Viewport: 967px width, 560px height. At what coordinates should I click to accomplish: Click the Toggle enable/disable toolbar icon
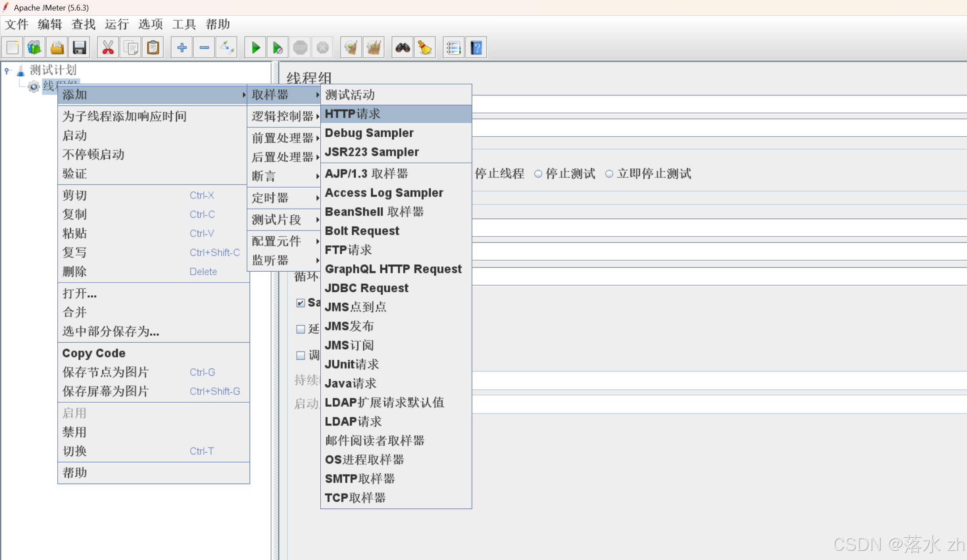[x=227, y=47]
